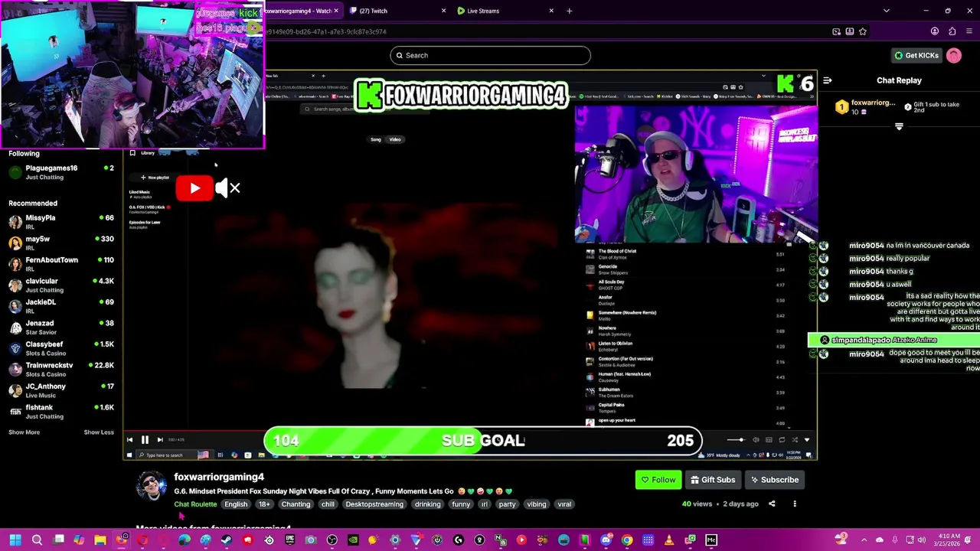This screenshot has width=980, height=551.
Task: Open the Chat Roulette category link
Action: point(195,504)
